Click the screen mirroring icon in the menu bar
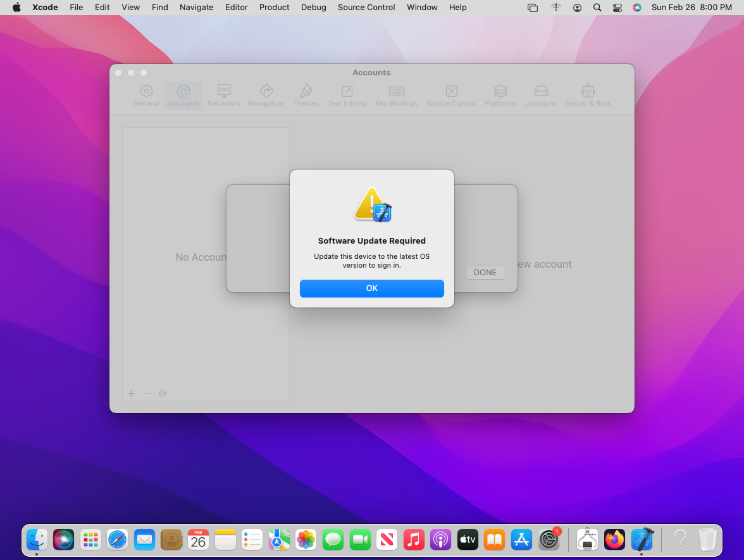744x560 pixels. 533,8
